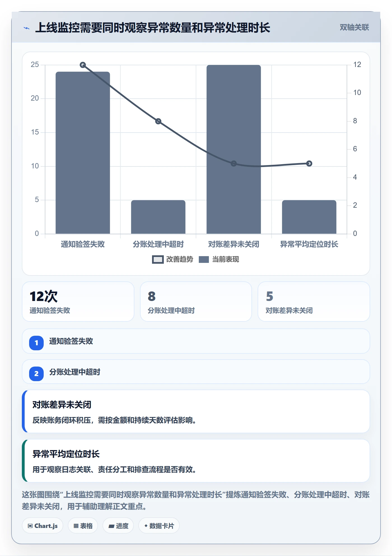The height and width of the screenshot is (556, 392).
Task: Select list row 通知验签失败
Action: click(196, 341)
